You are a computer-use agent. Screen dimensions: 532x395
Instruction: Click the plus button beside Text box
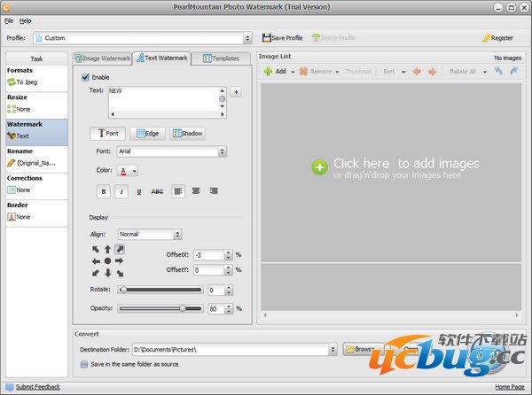tap(235, 91)
